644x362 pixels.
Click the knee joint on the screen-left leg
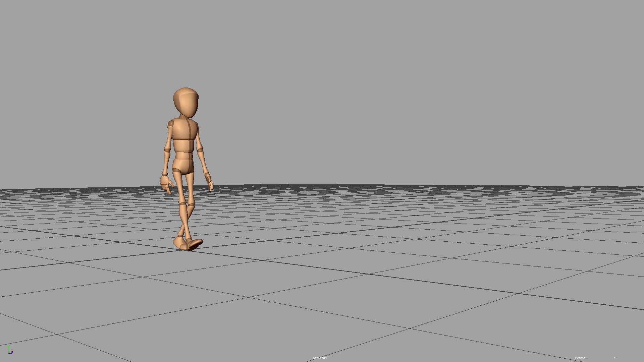click(182, 203)
